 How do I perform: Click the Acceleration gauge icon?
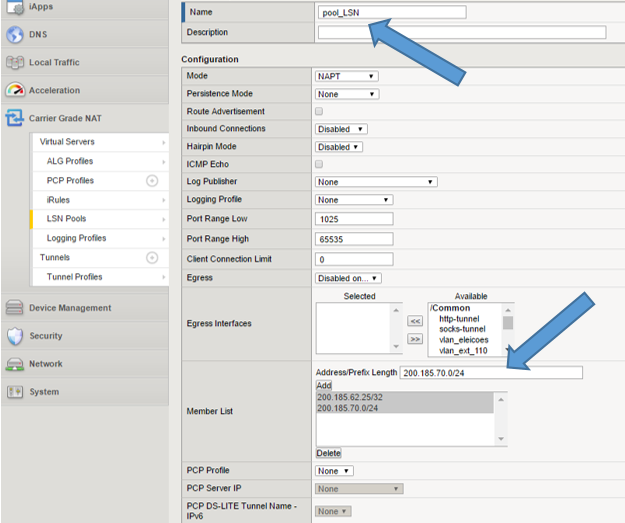[x=14, y=90]
